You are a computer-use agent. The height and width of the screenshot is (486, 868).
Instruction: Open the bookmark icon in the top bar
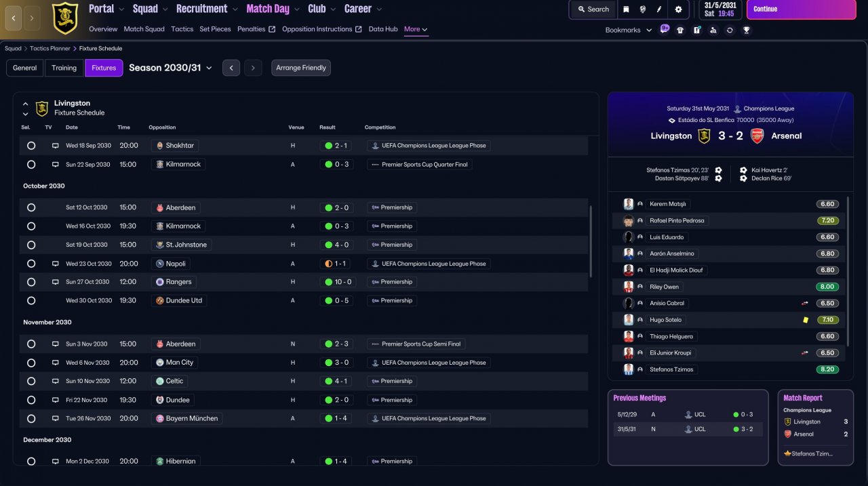[x=626, y=9]
